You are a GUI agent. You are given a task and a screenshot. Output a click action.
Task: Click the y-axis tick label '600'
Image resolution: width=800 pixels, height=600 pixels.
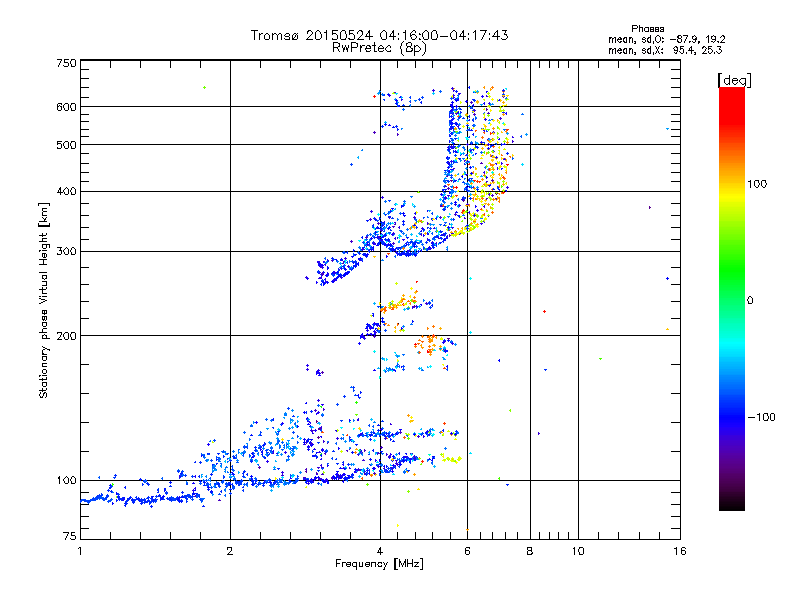tap(66, 107)
